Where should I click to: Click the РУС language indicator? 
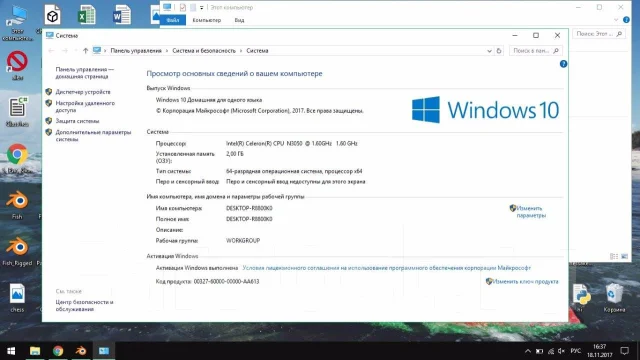click(x=576, y=351)
